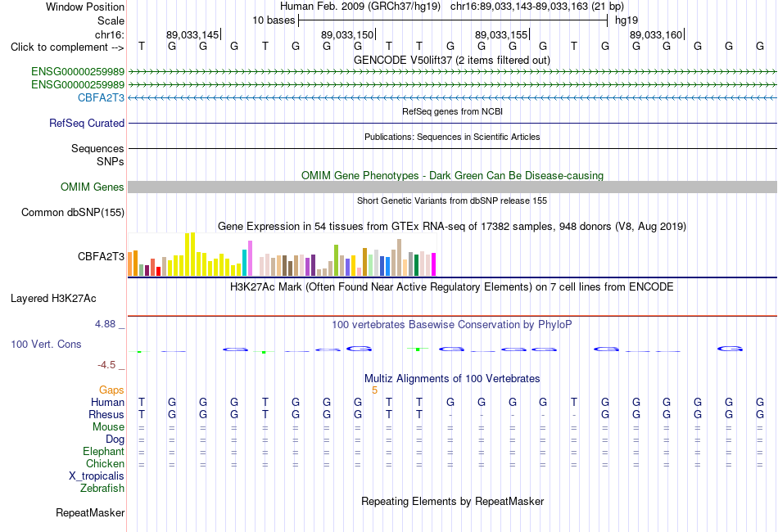Select the Zebrafish alignment row label
Image resolution: width=778 pixels, height=532 pixels.
pyautogui.click(x=102, y=489)
